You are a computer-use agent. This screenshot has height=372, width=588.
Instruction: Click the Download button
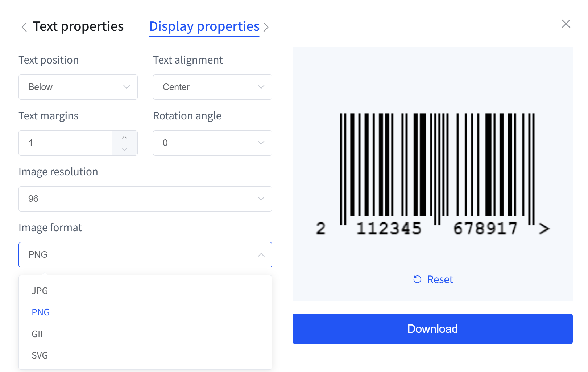point(432,329)
